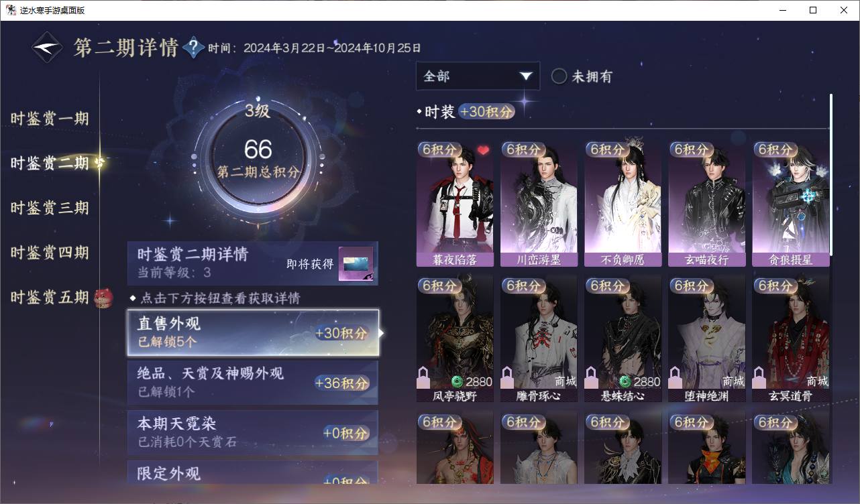
Task: Click the jade currency icon on 悬蛛结心
Action: (625, 381)
